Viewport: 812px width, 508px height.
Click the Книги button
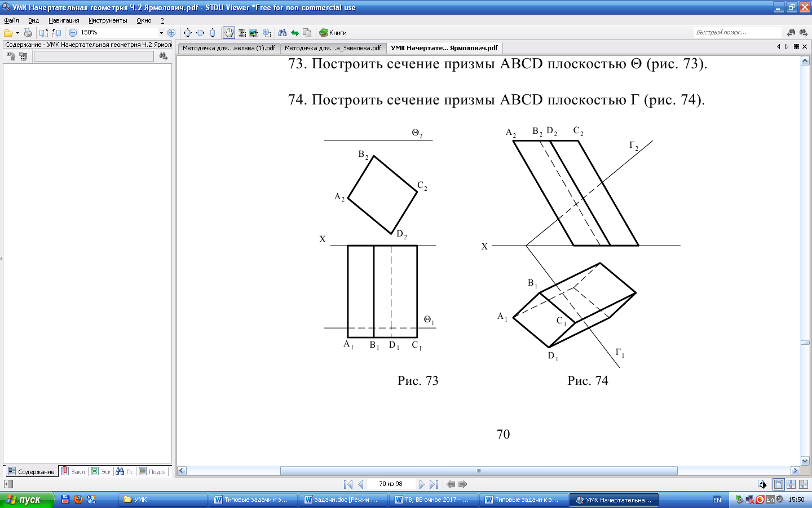pos(333,33)
